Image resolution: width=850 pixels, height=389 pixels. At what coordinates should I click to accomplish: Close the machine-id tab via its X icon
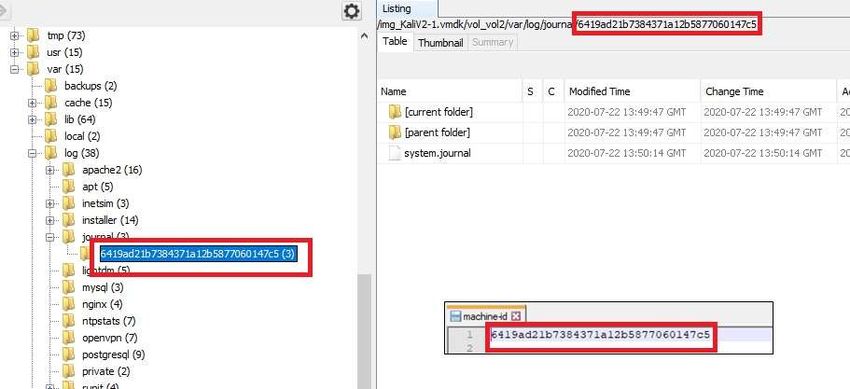[x=516, y=316]
